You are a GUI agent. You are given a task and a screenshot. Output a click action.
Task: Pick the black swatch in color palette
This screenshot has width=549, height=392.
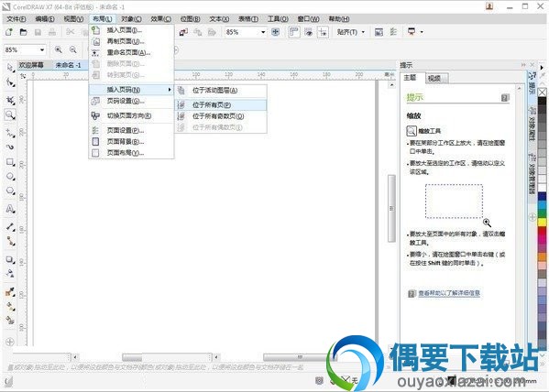coord(542,101)
